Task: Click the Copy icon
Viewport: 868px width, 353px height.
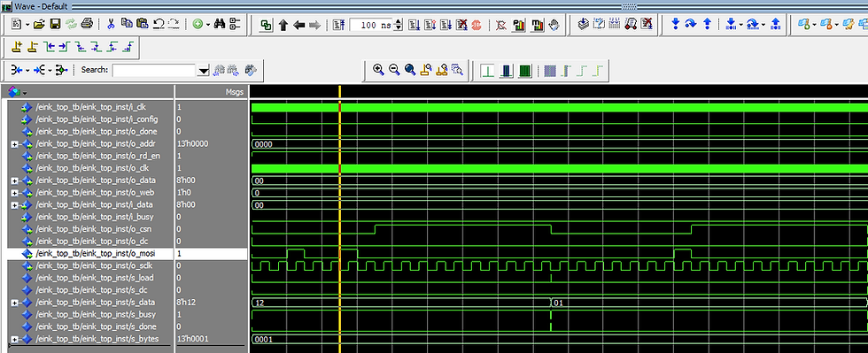Action: 127,24
